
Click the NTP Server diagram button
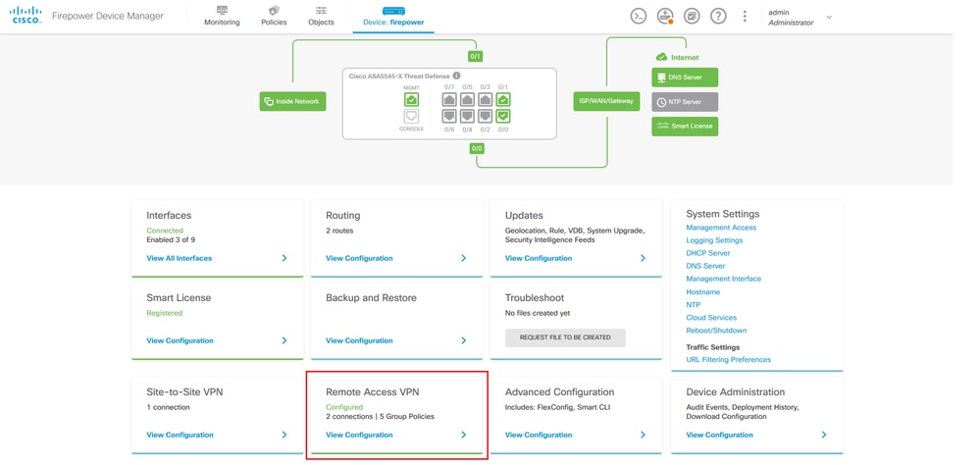pos(685,102)
